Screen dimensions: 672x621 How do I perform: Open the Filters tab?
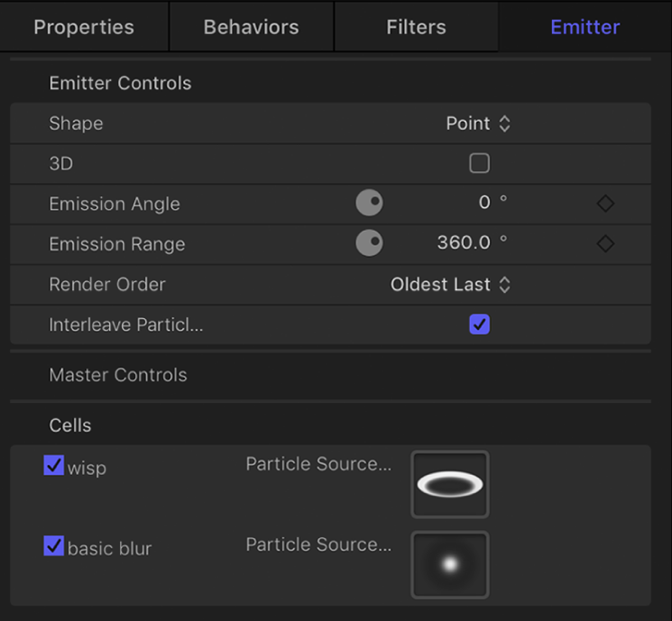coord(416,27)
